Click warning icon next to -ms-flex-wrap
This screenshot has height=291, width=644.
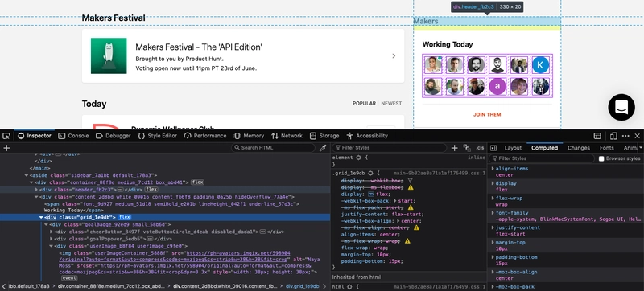click(x=407, y=241)
